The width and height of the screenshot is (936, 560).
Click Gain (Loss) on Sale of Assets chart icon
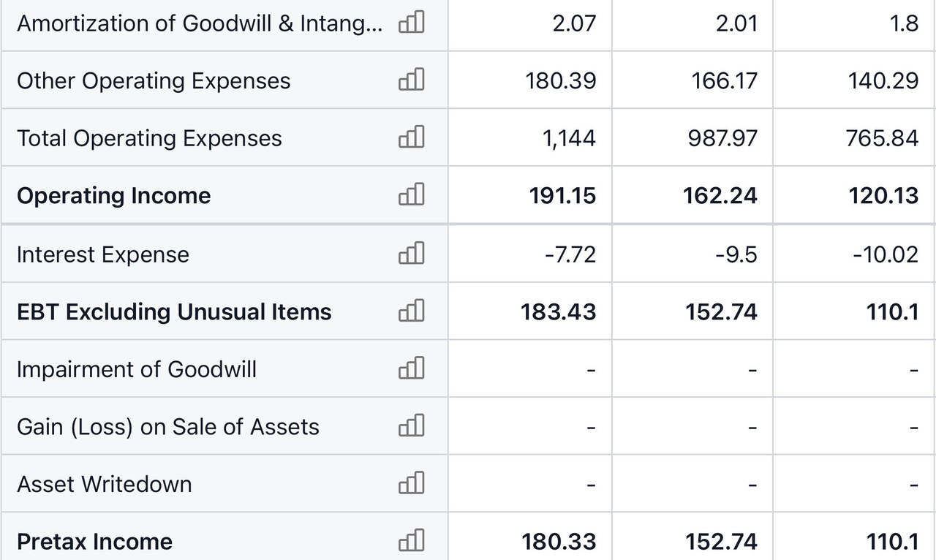click(x=411, y=426)
